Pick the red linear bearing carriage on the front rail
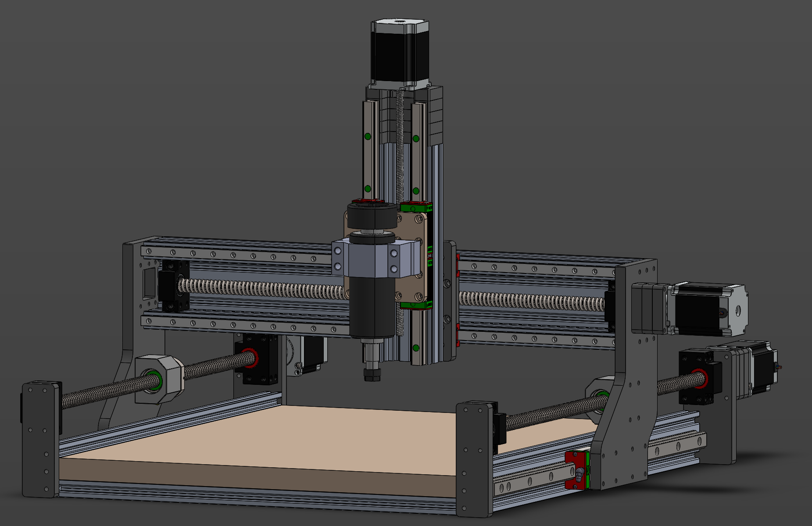This screenshot has height=526, width=812. coord(576,469)
